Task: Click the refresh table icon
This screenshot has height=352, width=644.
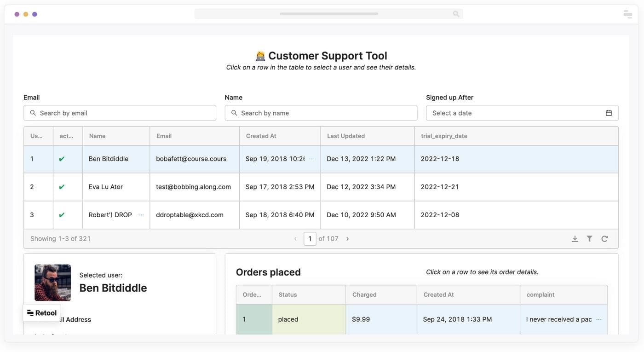Action: (x=604, y=239)
